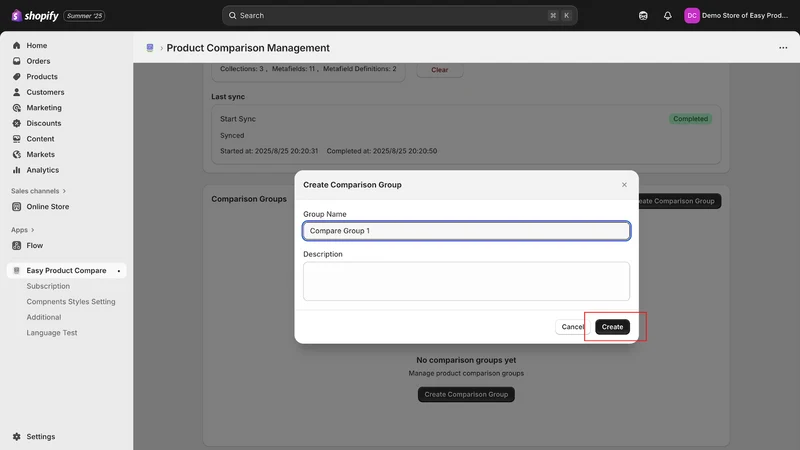Click the Completed status badge
Image resolution: width=800 pixels, height=450 pixels.
(690, 119)
